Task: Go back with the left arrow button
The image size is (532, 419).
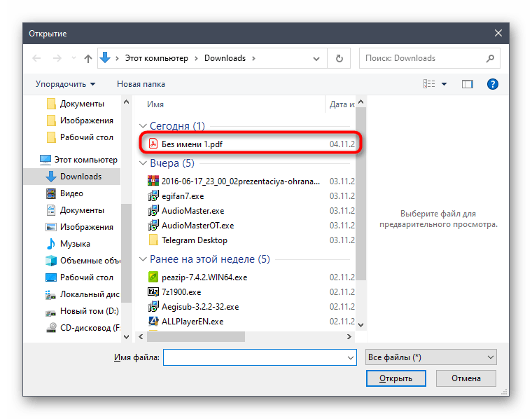Action: pos(36,58)
